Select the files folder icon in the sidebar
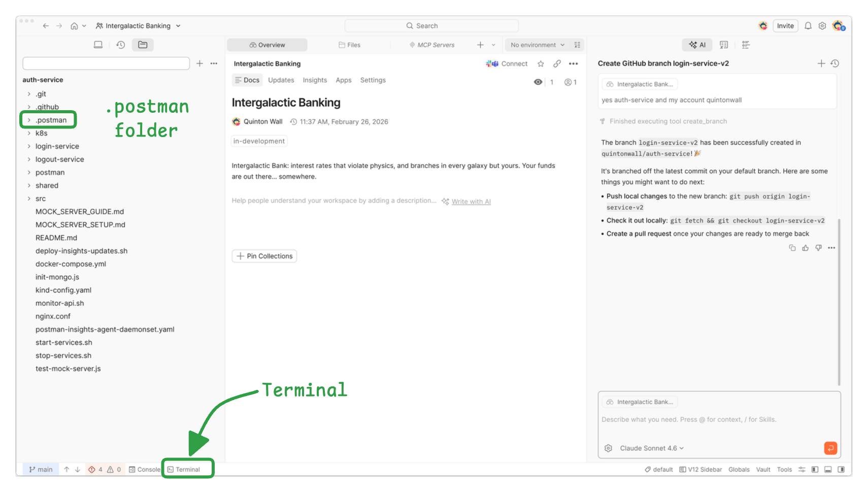Image resolution: width=868 pixels, height=492 pixels. [x=143, y=45]
